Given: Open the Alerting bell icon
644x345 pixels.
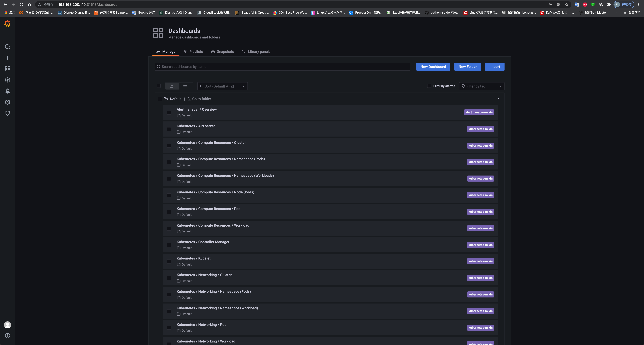Looking at the screenshot, I should 8,91.
